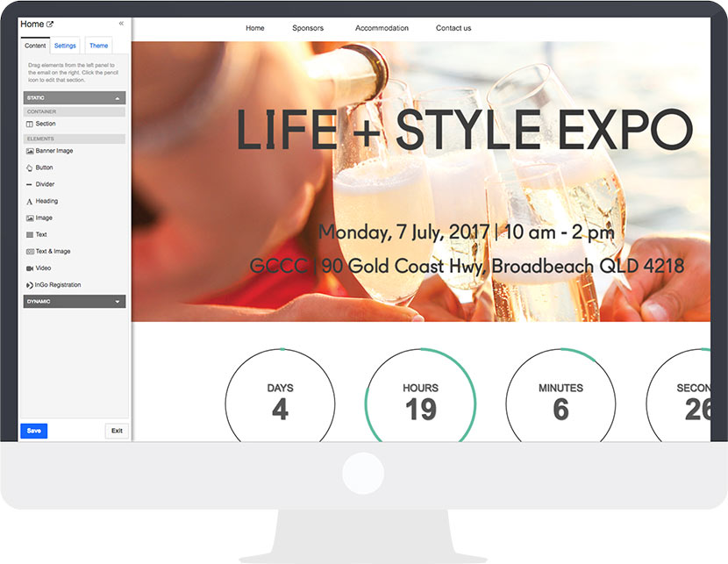
Task: Choose the InGo Registration icon
Action: point(29,285)
